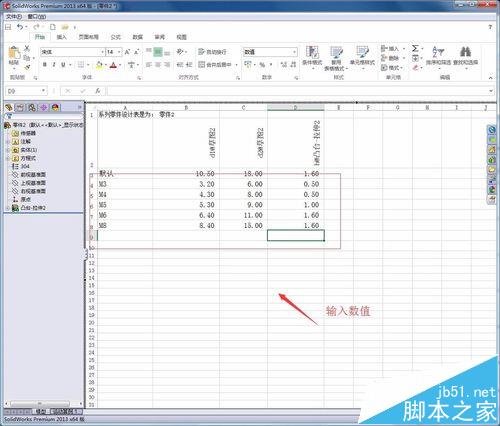Screen dimensions: 500x426
Task: Open the FeatureManager design tree tab icon
Action: click(x=9, y=107)
